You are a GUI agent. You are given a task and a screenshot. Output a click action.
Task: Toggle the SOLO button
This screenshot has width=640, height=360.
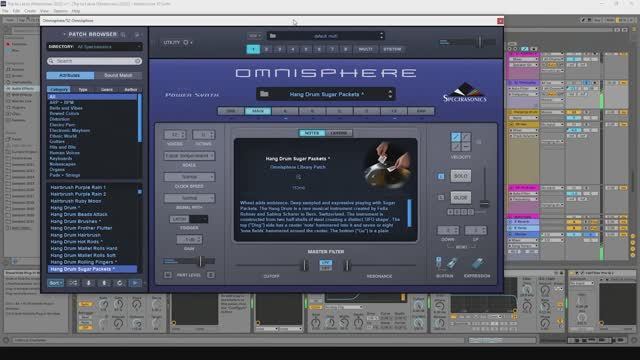click(460, 176)
